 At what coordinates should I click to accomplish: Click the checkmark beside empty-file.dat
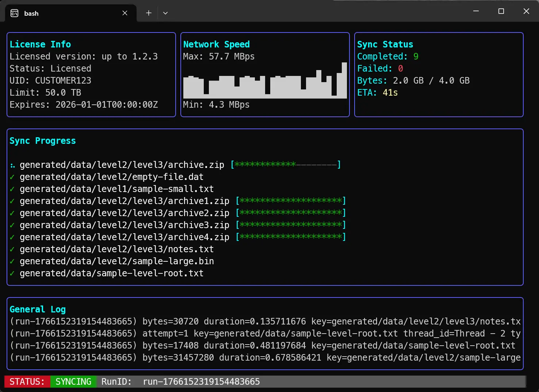click(12, 177)
